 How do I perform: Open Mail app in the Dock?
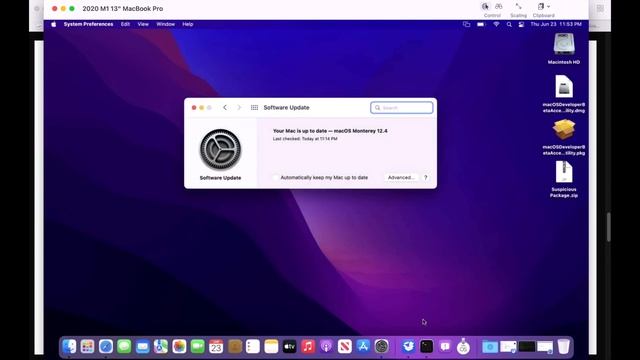pyautogui.click(x=142, y=347)
